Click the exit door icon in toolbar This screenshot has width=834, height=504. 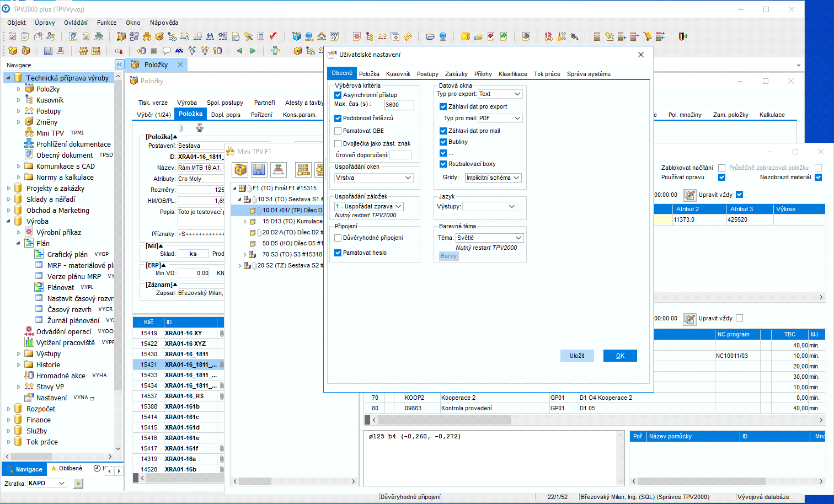pos(683,36)
